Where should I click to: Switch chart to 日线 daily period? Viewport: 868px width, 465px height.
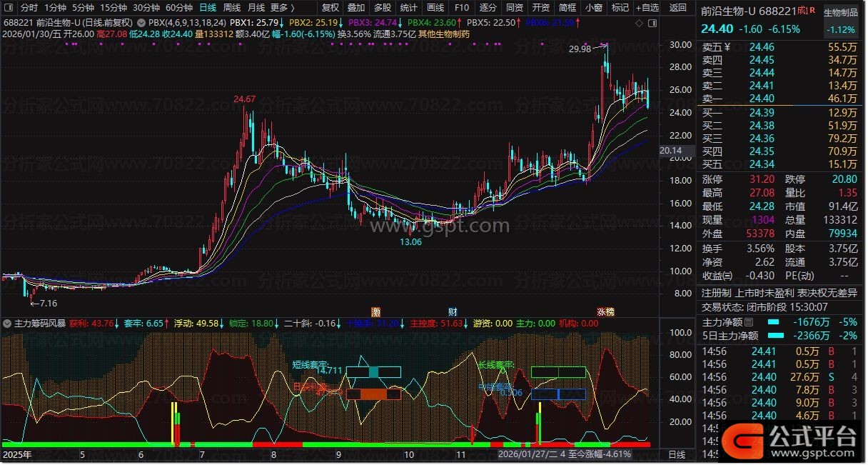coord(208,8)
